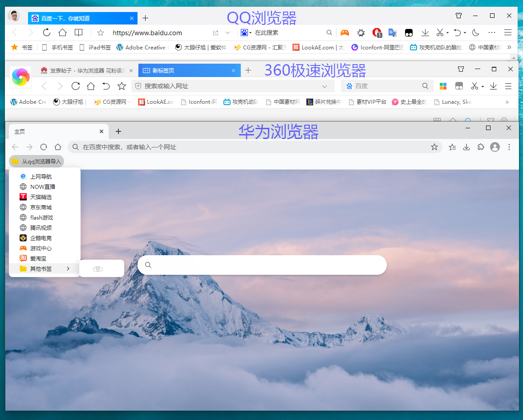Open skin shirt icon in QQ Browser title bar
Image resolution: width=523 pixels, height=420 pixels.
tap(458, 16)
